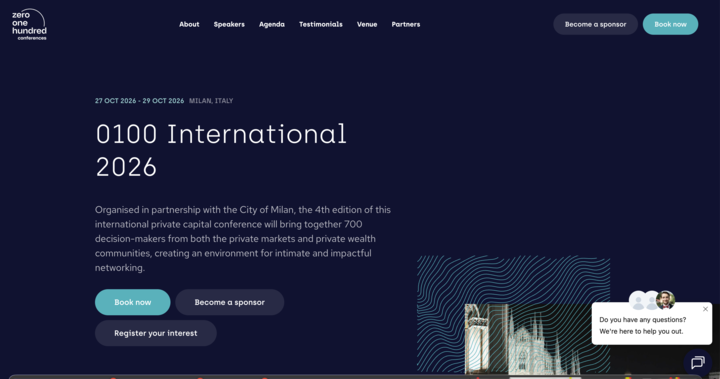Click 'Do you have any questions?' chat message
The width and height of the screenshot is (720, 379).
tap(642, 320)
